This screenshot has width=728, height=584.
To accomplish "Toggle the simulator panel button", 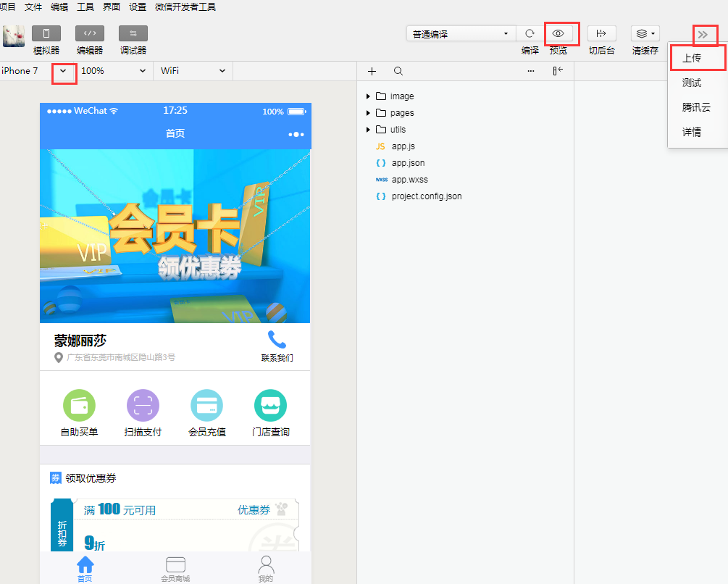I will click(x=46, y=33).
